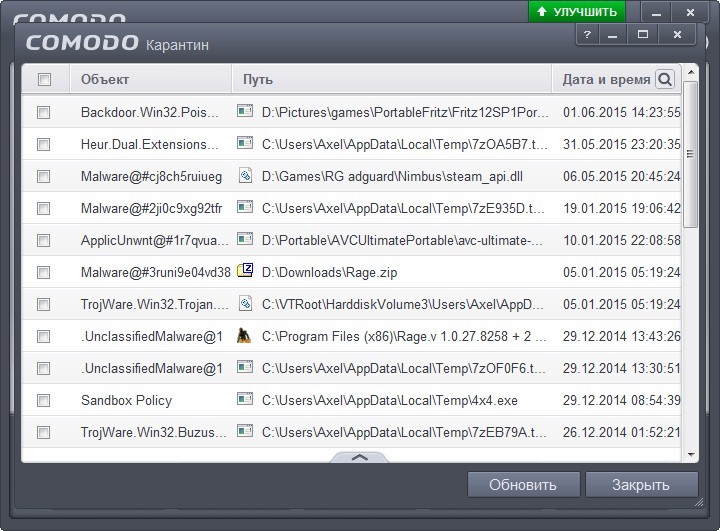Click file icon for 4x4.exe row
The height and width of the screenshot is (531, 720).
[245, 399]
